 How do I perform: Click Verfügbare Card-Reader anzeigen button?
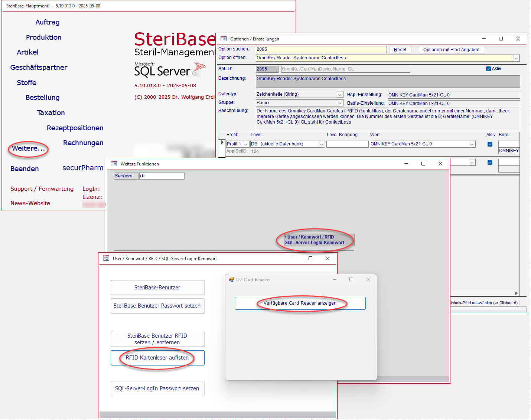300,303
